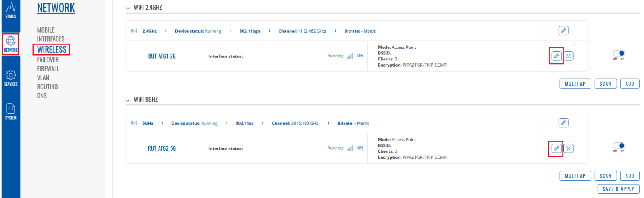The height and width of the screenshot is (198, 644).
Task: Collapse the WIFI 2.4GHZ section
Action: point(128,8)
